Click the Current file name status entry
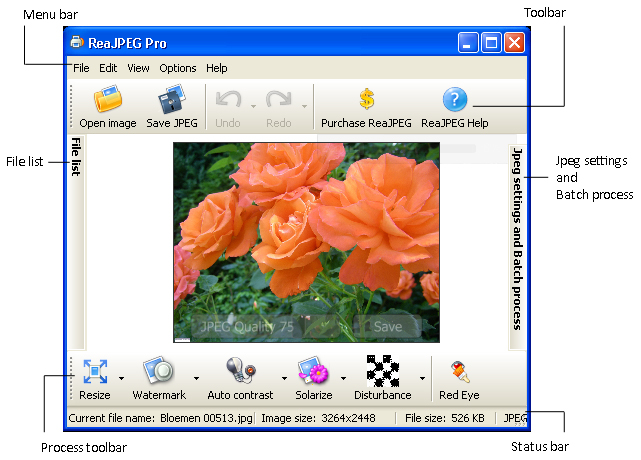Viewport: 641px width, 460px height. (x=161, y=418)
